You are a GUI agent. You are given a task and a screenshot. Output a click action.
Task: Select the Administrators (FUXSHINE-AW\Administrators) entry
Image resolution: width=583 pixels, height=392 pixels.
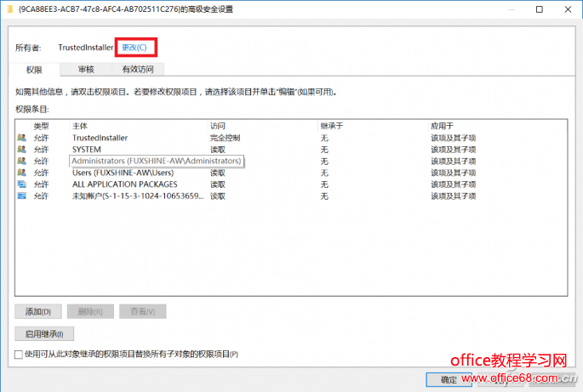tap(291, 161)
